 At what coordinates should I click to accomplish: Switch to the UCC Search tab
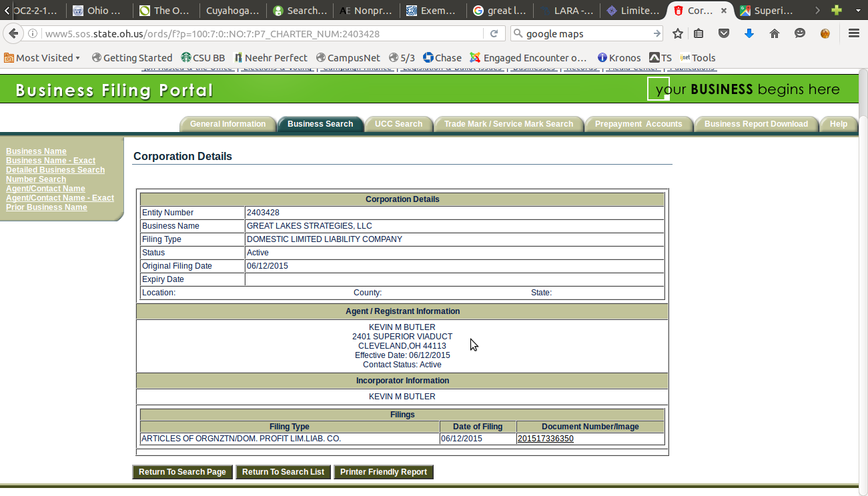(398, 124)
